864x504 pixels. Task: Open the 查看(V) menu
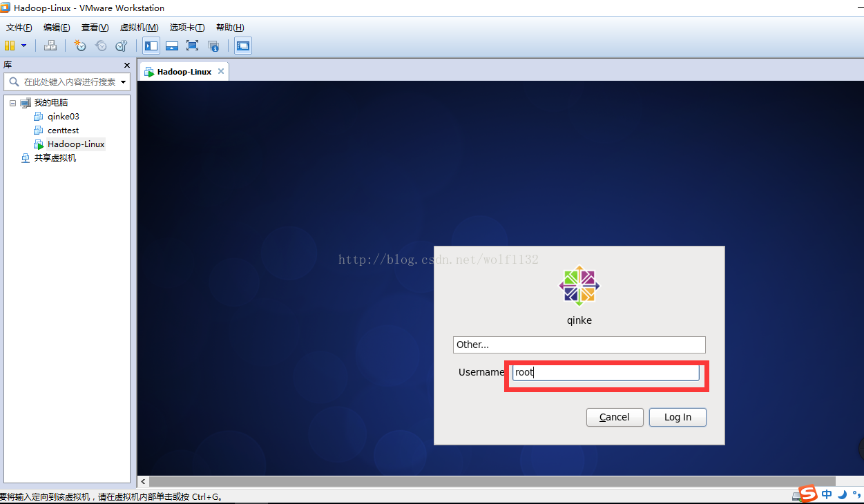click(95, 28)
